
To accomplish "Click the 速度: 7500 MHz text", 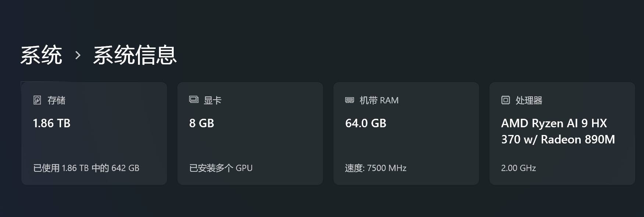I will pyautogui.click(x=376, y=168).
